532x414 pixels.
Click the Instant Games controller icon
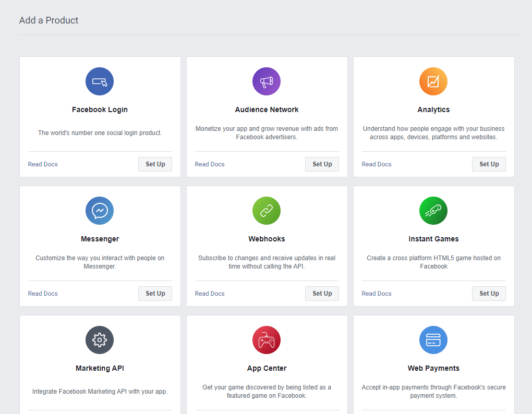(x=433, y=211)
